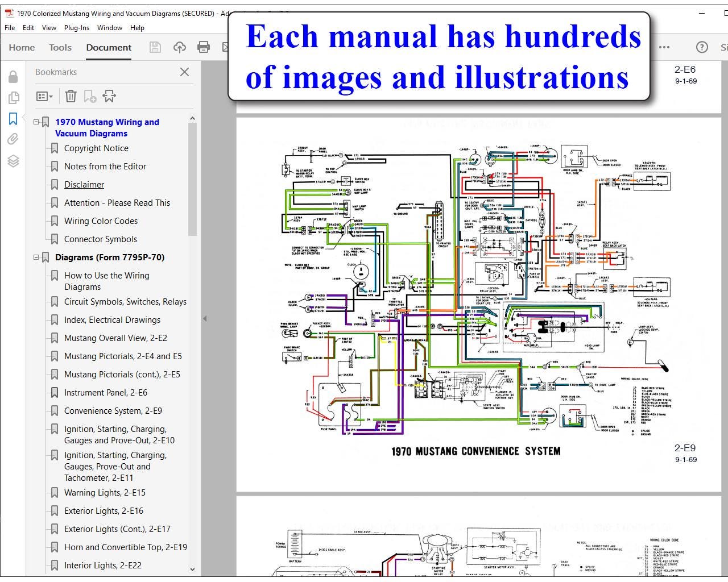Select Diagrams (Form 7795P-70) bookmark
This screenshot has width=728, height=582.
click(110, 257)
